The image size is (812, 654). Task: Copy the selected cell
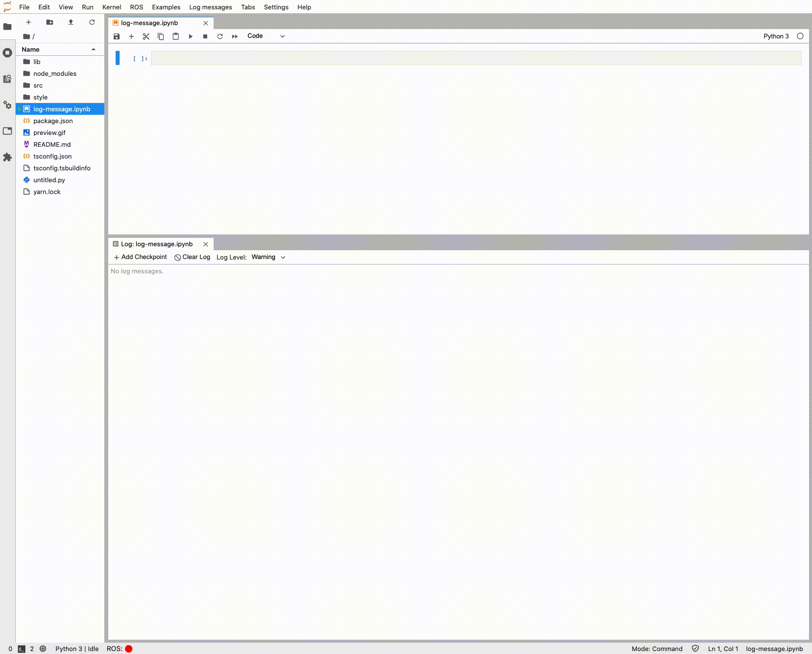point(161,36)
